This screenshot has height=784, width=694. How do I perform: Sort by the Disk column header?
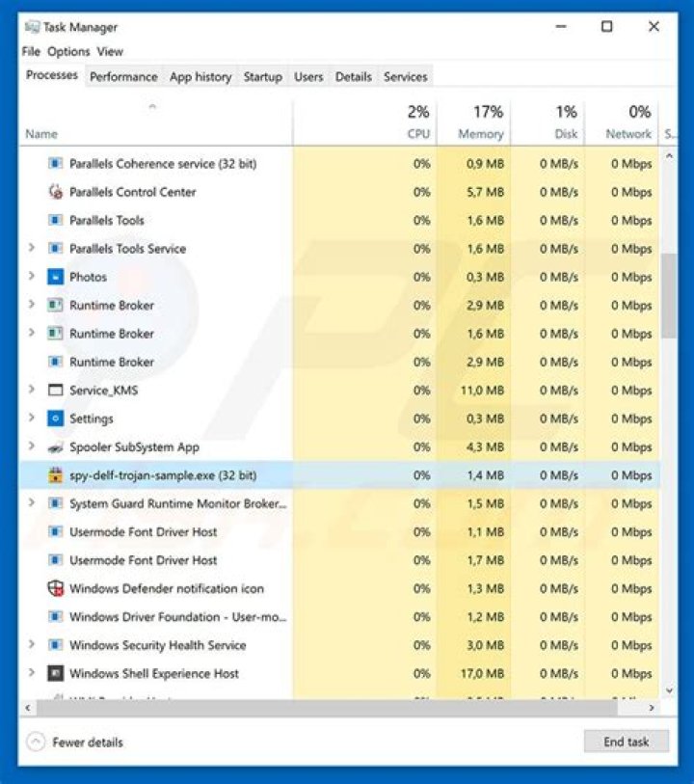pyautogui.click(x=547, y=122)
